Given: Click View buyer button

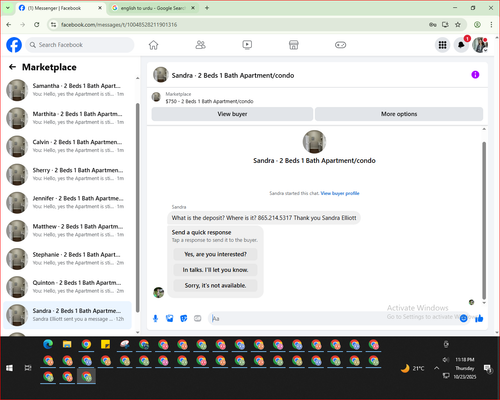Looking at the screenshot, I should click(x=232, y=114).
